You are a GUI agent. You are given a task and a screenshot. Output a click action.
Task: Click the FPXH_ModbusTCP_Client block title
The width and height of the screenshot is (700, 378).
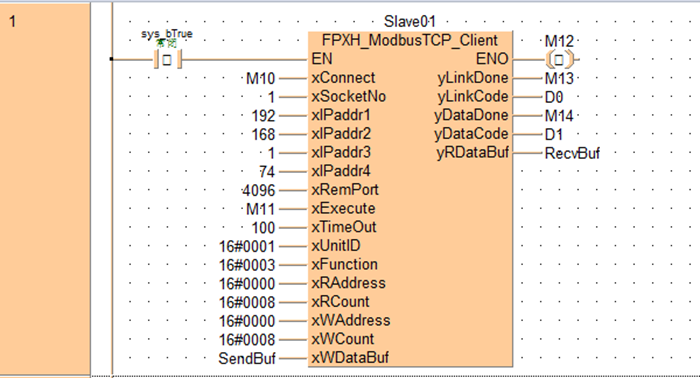(x=409, y=41)
